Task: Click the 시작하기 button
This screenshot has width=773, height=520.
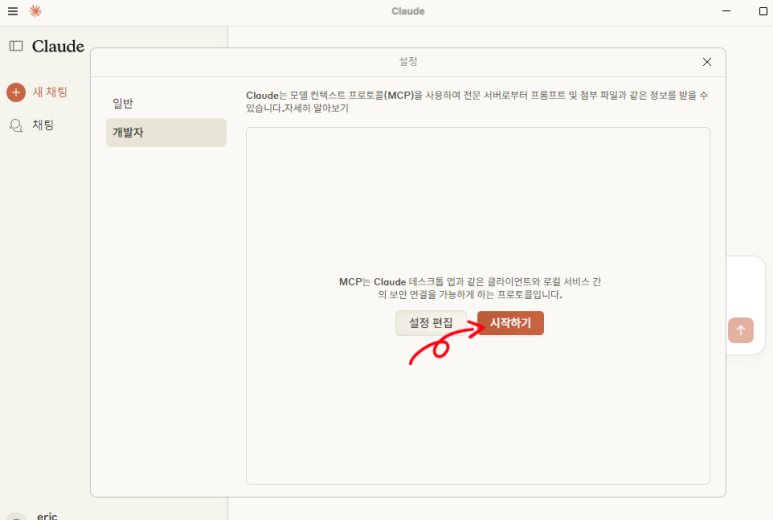Action: coord(510,323)
